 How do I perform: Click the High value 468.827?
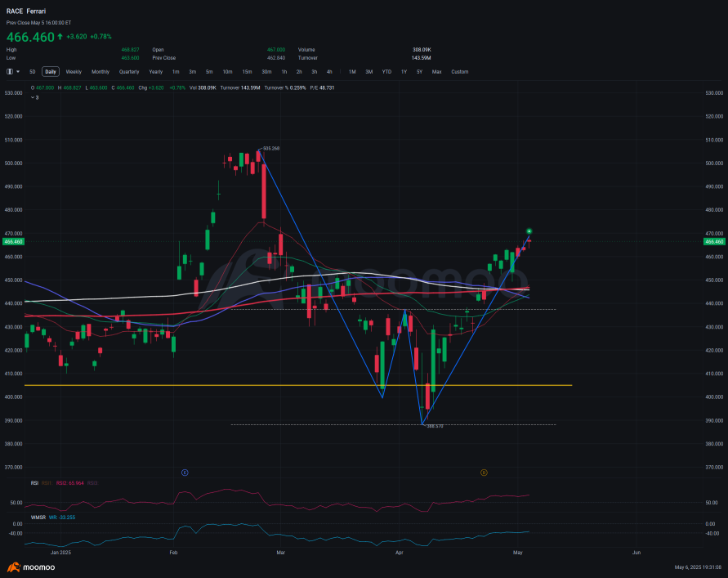[131, 49]
